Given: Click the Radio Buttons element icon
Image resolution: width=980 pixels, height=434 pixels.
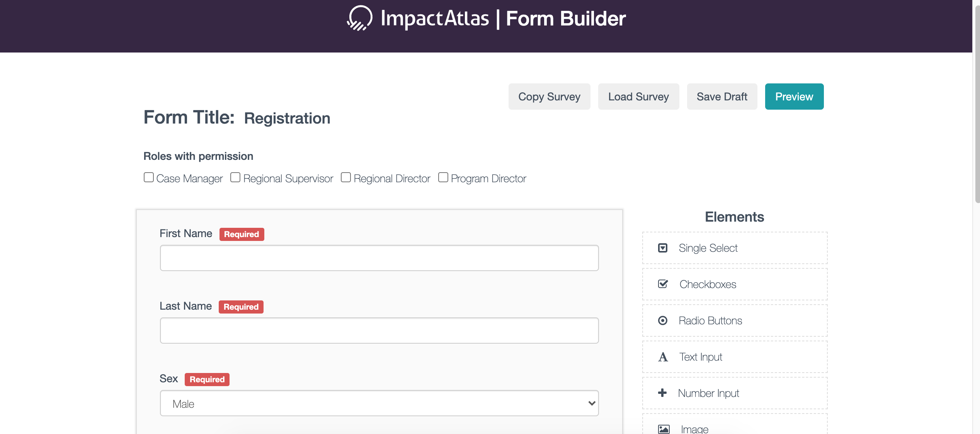Looking at the screenshot, I should [663, 320].
